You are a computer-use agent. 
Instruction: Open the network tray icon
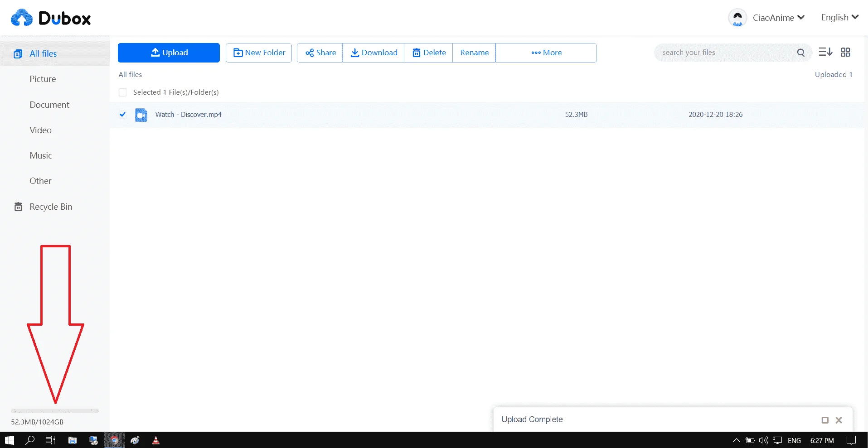[x=778, y=440]
